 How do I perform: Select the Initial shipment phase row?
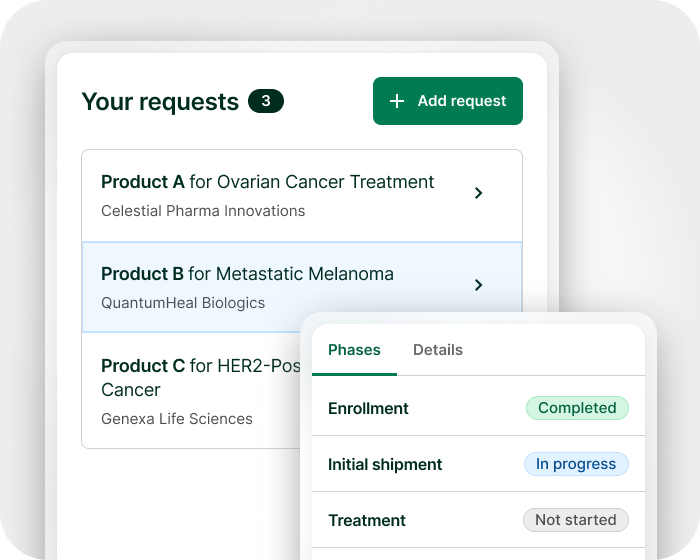pyautogui.click(x=479, y=464)
